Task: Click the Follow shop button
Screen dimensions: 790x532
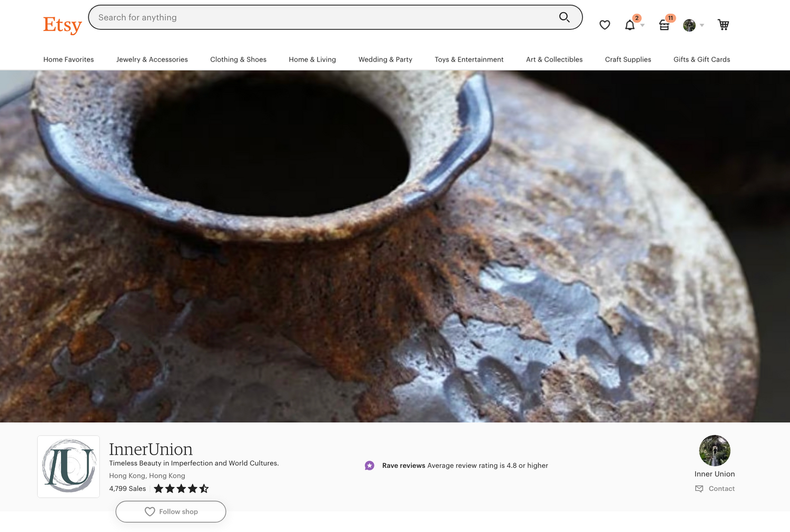Action: 171,511
